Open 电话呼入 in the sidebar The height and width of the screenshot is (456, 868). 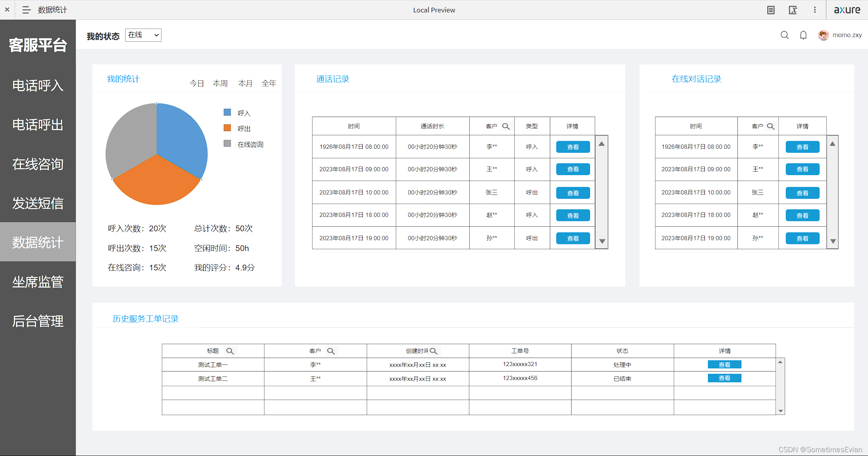(x=38, y=86)
